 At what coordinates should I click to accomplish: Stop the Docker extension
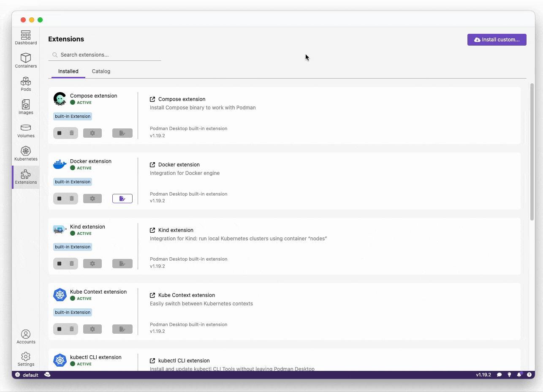click(x=60, y=199)
